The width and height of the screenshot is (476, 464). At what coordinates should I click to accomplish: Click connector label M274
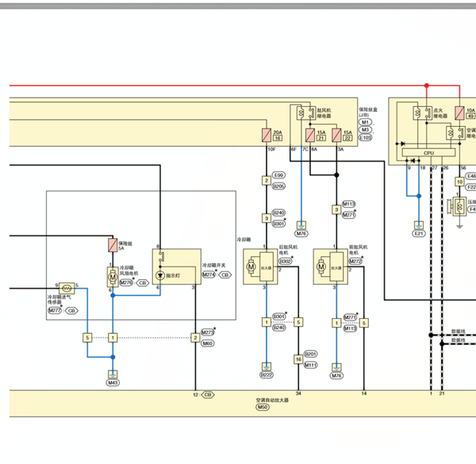point(209,274)
